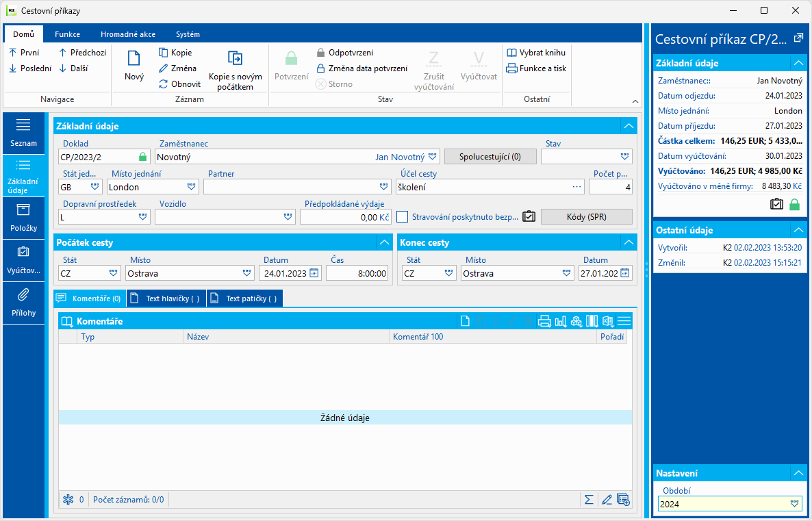Viewport: 812px width, 521px height.
Task: Go to the last record (Poslední)
Action: point(30,68)
